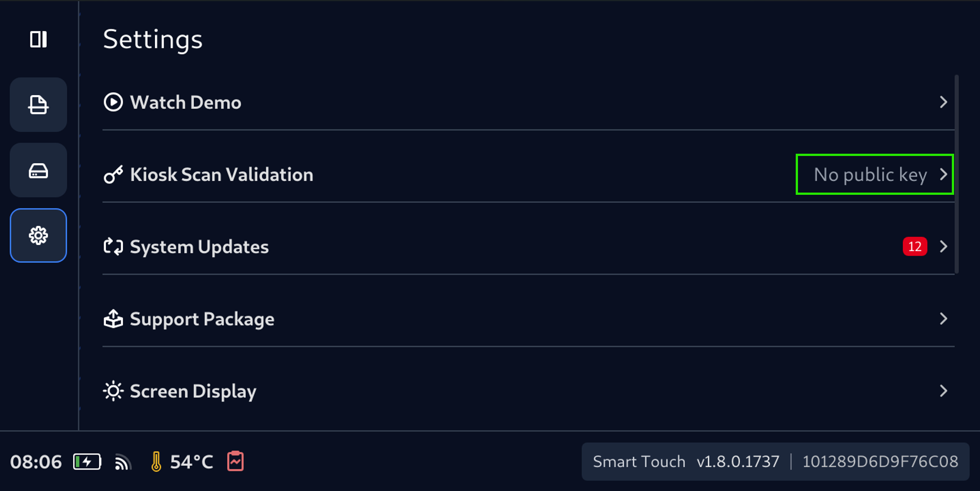The image size is (980, 491).
Task: Click the play icon beside Watch Demo
Action: coord(113,102)
